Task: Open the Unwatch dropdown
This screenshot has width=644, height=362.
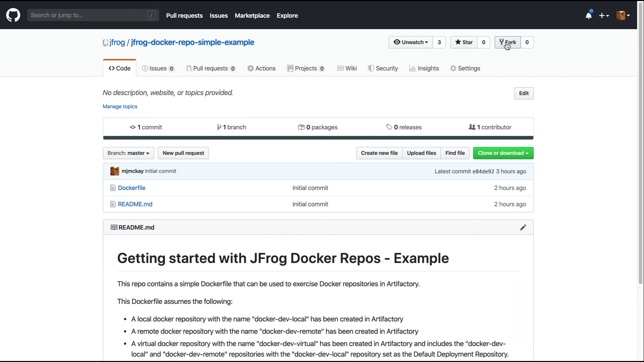Action: coord(410,42)
